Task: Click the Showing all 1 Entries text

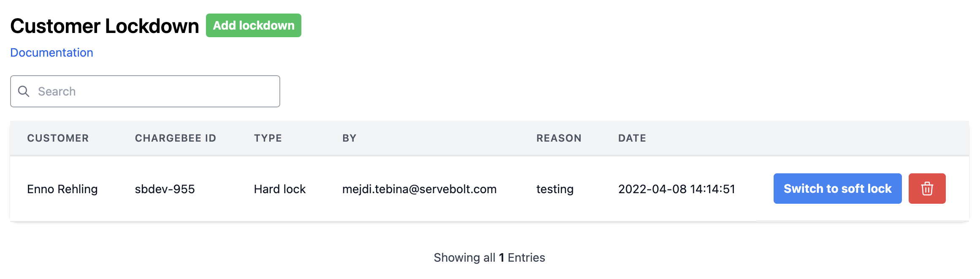Action: [x=489, y=257]
